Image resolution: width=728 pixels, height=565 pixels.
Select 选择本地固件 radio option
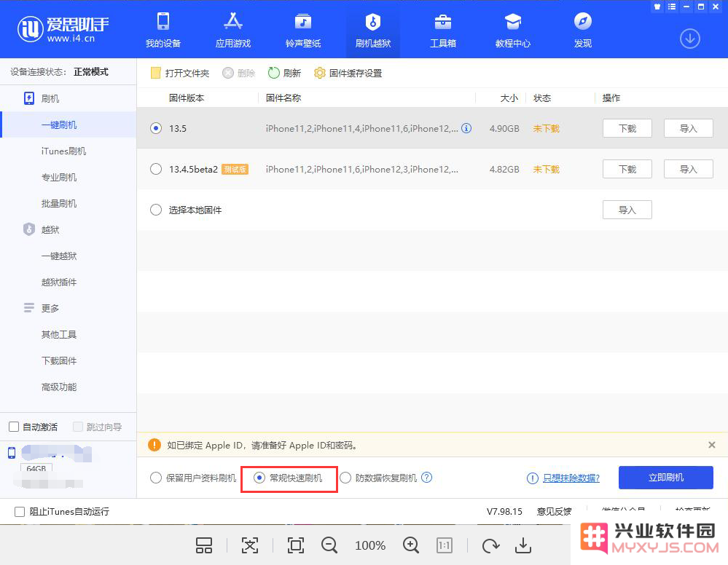pos(156,210)
